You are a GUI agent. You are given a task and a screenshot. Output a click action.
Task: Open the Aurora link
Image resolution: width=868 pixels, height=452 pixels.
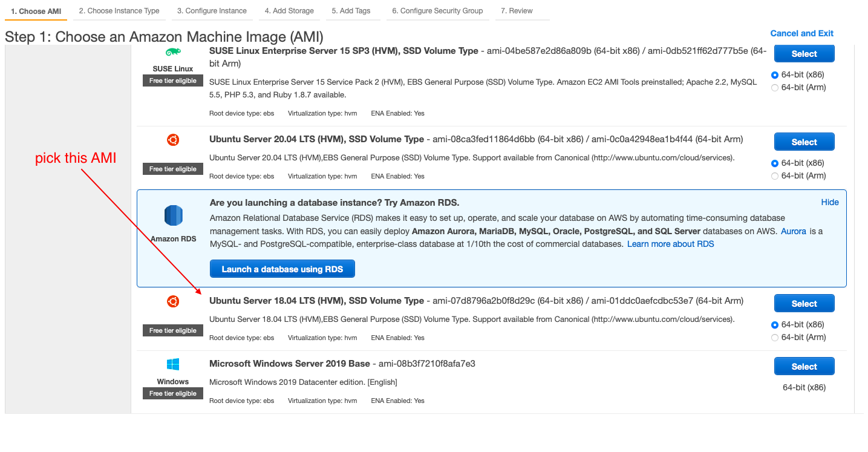point(794,231)
